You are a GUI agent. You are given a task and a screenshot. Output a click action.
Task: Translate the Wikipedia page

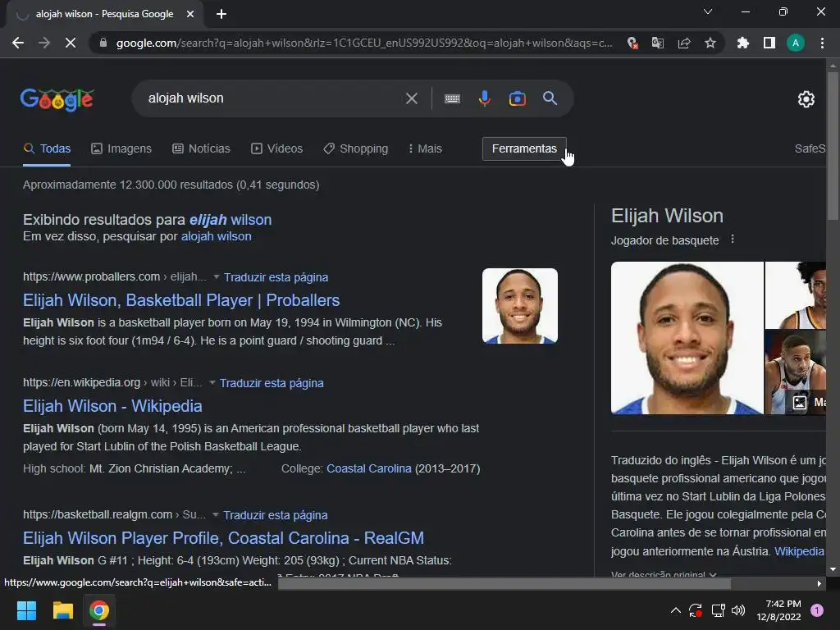click(x=272, y=383)
